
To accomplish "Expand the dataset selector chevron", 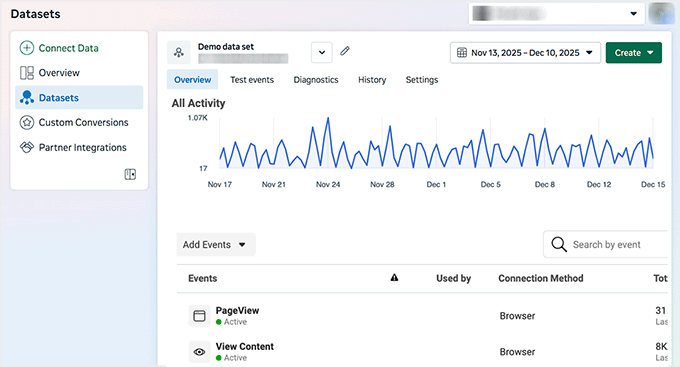I will pos(322,52).
